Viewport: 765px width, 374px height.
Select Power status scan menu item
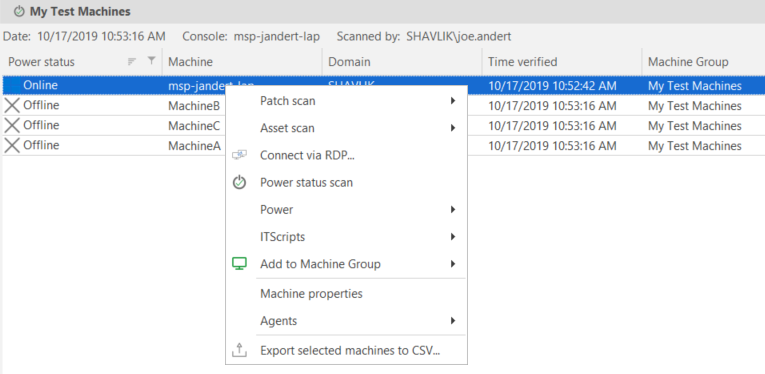[346, 183]
